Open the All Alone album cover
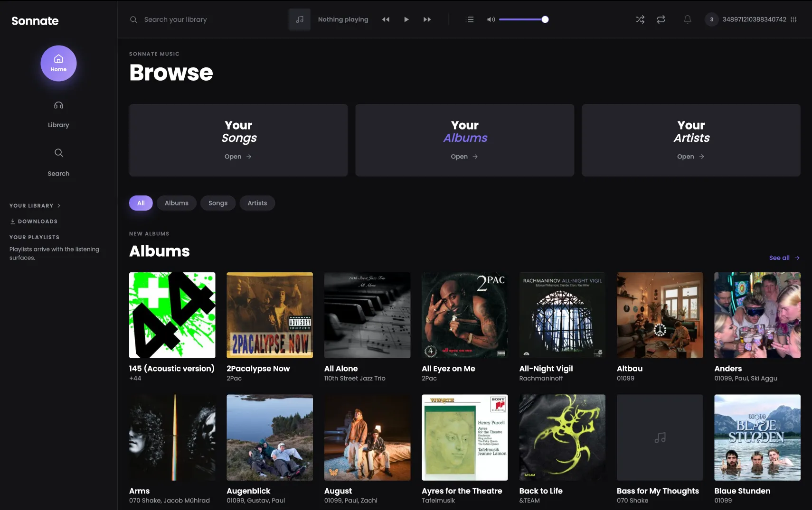812x510 pixels. click(368, 315)
